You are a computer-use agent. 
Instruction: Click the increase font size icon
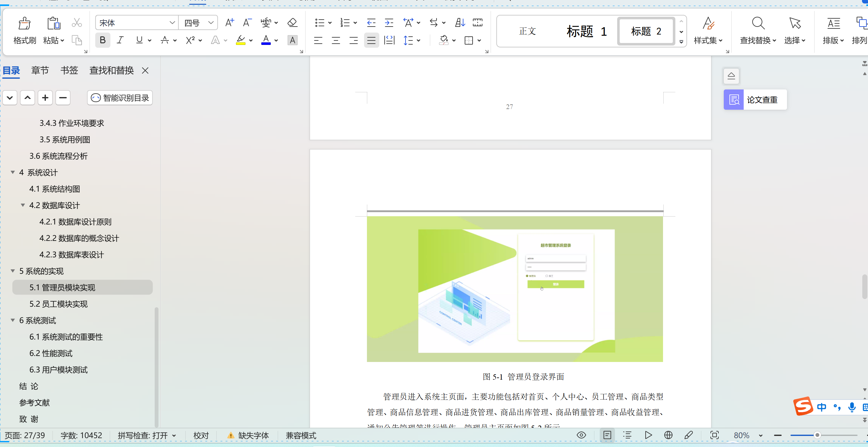point(229,23)
